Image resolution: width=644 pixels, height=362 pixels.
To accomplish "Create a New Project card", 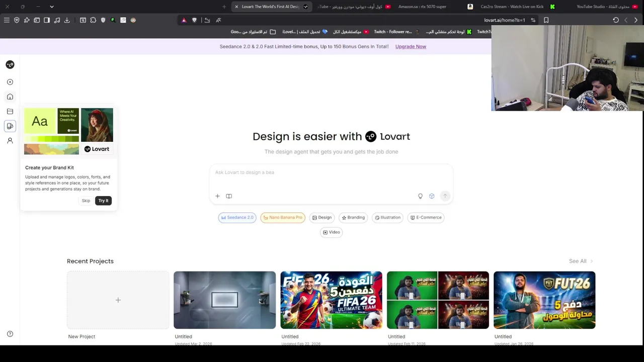I will point(118,300).
